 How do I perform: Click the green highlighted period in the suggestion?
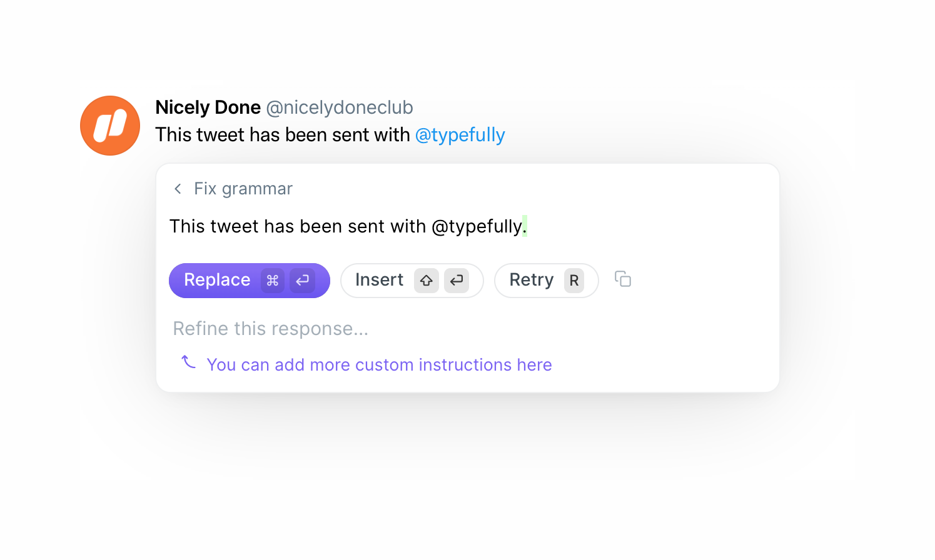point(525,226)
